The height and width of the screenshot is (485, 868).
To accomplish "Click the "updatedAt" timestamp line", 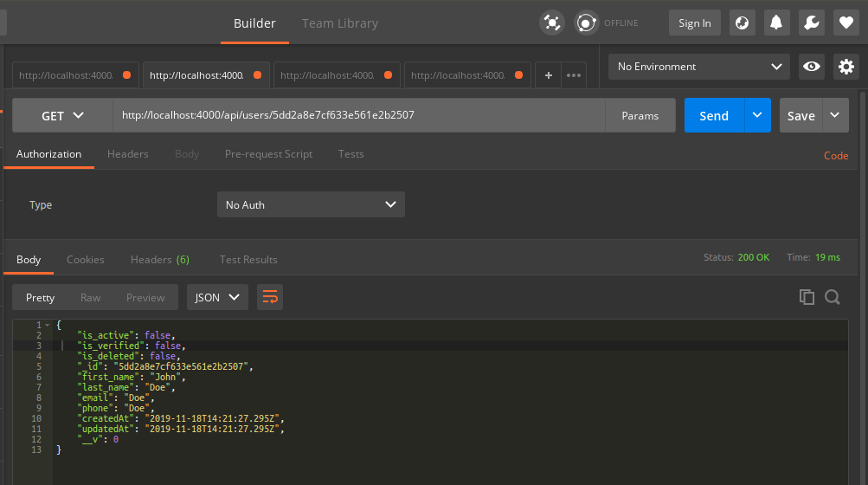I will click(181, 429).
